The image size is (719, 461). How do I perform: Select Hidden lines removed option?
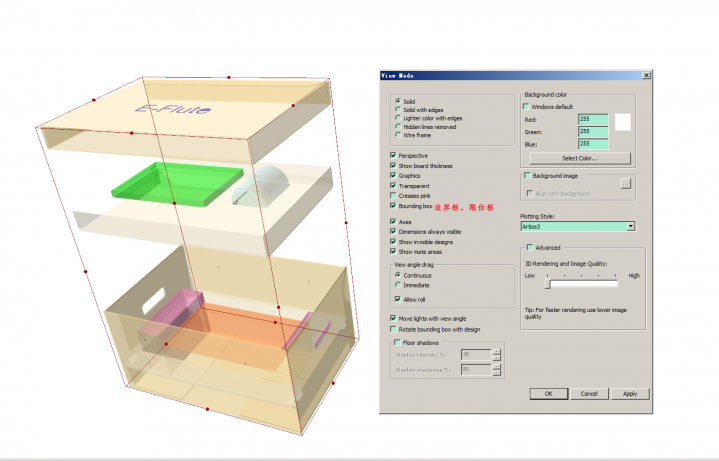pyautogui.click(x=398, y=126)
